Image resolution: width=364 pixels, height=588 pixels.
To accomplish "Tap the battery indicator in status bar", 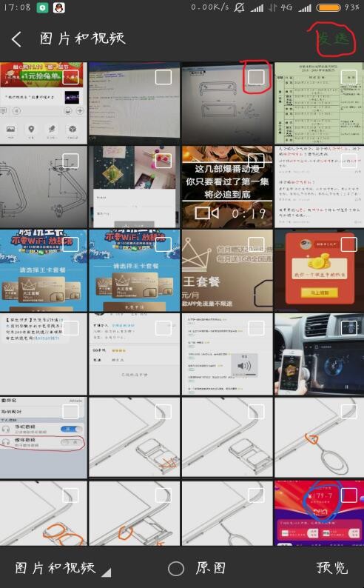I will (328, 7).
